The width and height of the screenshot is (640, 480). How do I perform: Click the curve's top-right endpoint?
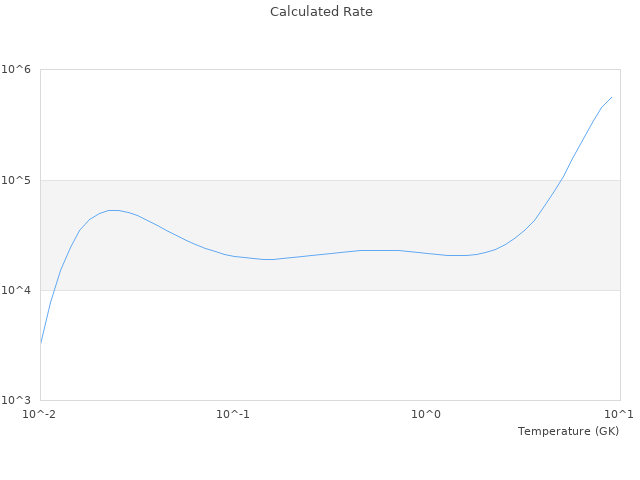pos(611,98)
